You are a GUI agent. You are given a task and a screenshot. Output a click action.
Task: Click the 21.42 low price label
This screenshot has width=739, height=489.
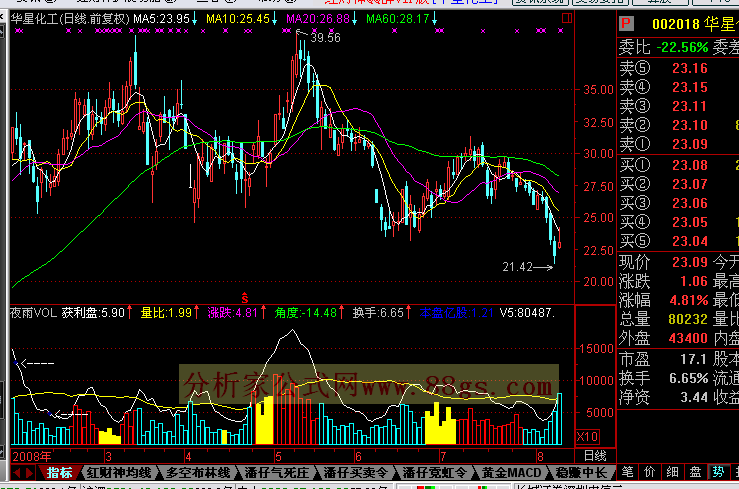pos(517,267)
